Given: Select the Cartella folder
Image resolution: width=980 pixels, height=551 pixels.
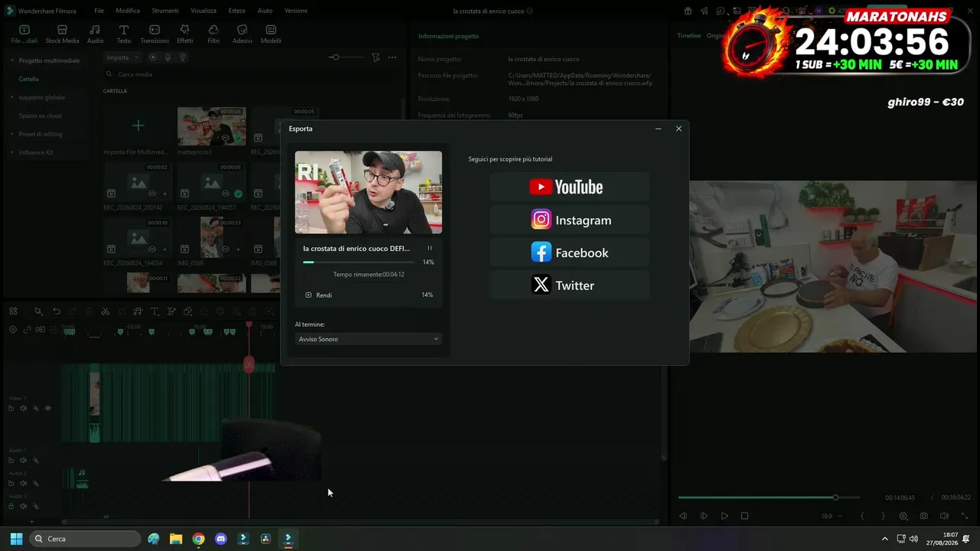Looking at the screenshot, I should point(29,79).
